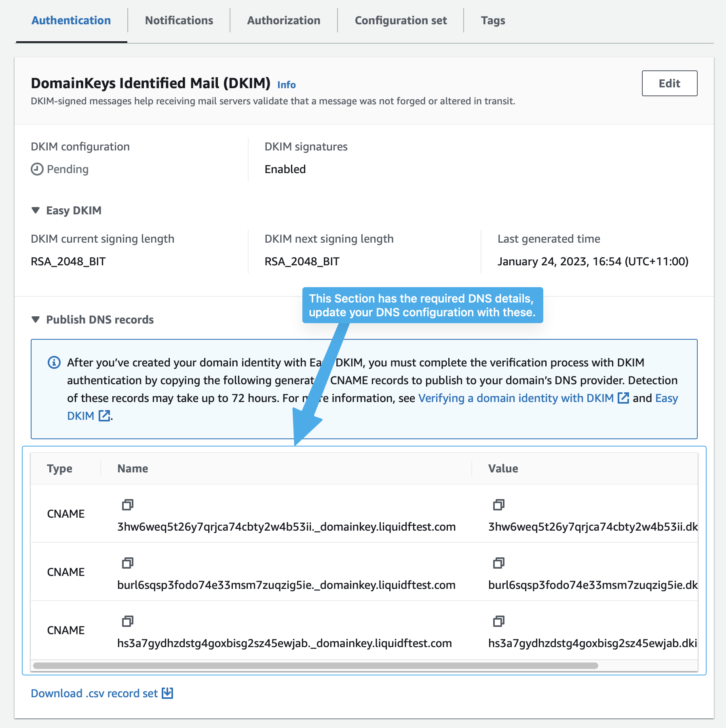Viewport: 726px width, 728px height.
Task: Copy the burl6sqsp CNAME record value
Action: pos(499,563)
